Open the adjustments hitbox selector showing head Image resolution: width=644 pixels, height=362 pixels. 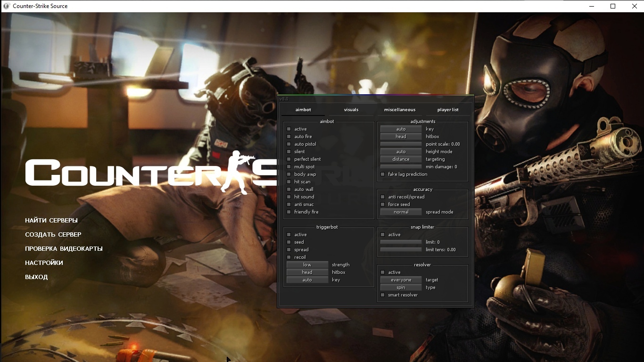401,137
